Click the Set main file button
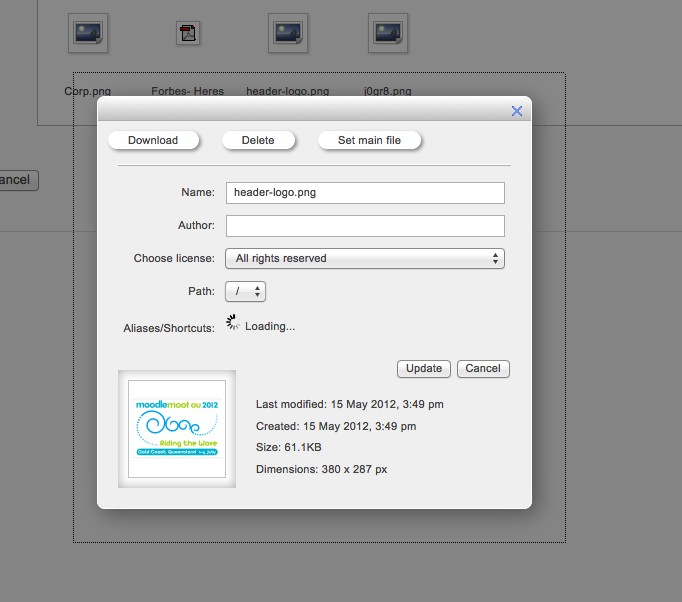The width and height of the screenshot is (682, 602). pyautogui.click(x=369, y=140)
